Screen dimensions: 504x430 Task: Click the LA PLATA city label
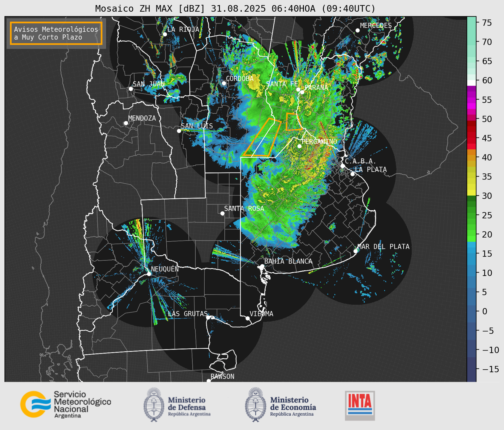[371, 170]
